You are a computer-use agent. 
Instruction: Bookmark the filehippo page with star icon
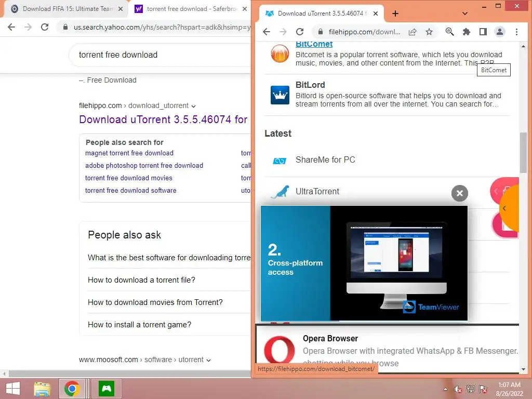[x=429, y=32]
